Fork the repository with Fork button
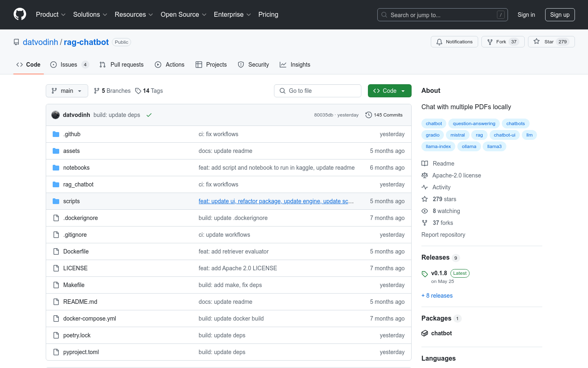 click(x=503, y=42)
